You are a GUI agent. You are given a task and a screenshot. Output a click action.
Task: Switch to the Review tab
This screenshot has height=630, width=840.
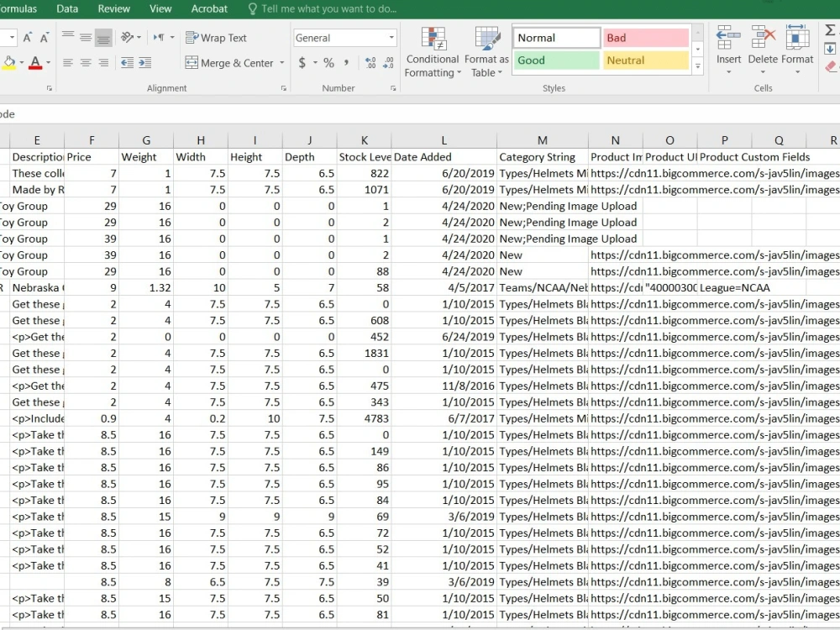[x=113, y=8]
